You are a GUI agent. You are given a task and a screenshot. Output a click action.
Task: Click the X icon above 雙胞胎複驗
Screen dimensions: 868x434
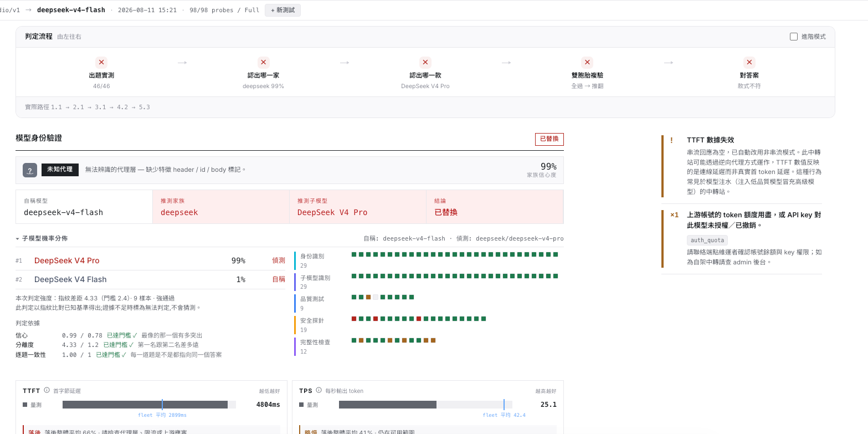pos(587,63)
